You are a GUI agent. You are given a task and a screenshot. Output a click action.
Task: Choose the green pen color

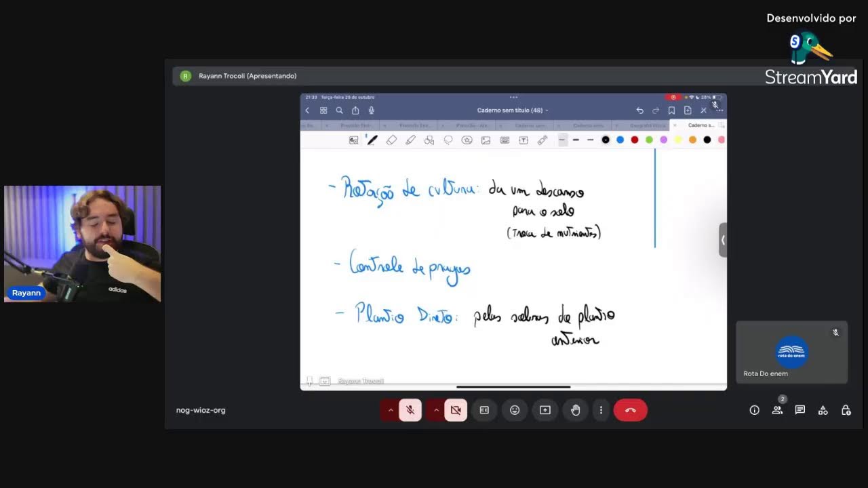[x=649, y=140]
